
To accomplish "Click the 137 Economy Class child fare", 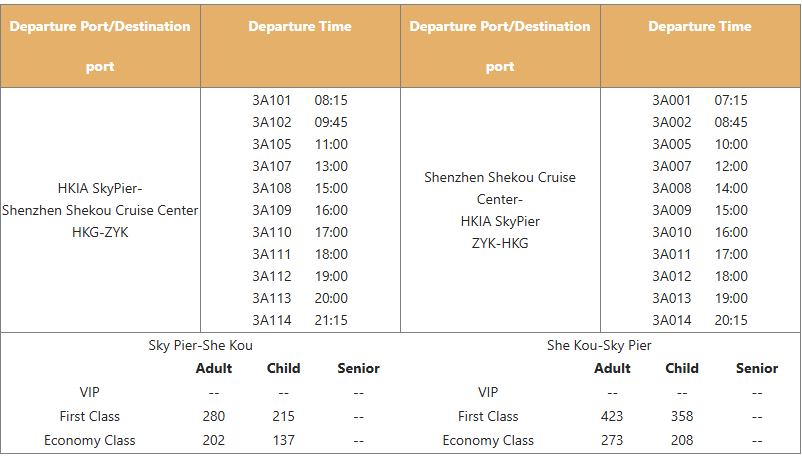I will click(x=283, y=440).
